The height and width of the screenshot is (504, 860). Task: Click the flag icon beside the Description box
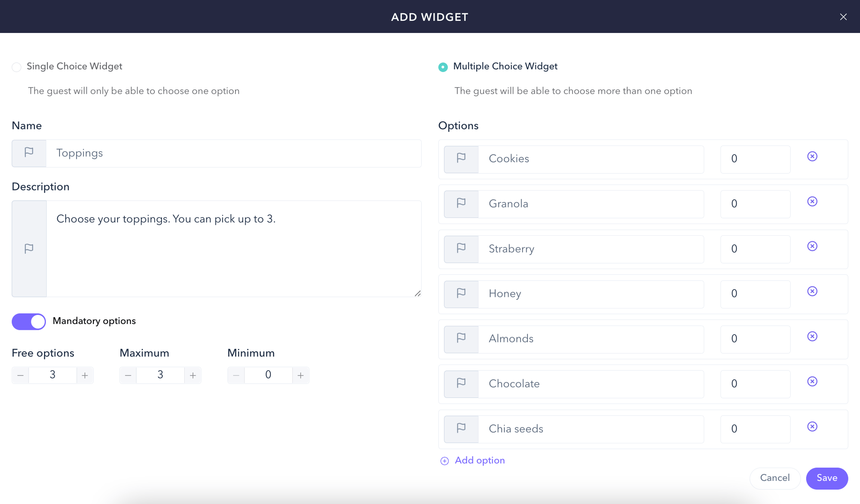(29, 248)
